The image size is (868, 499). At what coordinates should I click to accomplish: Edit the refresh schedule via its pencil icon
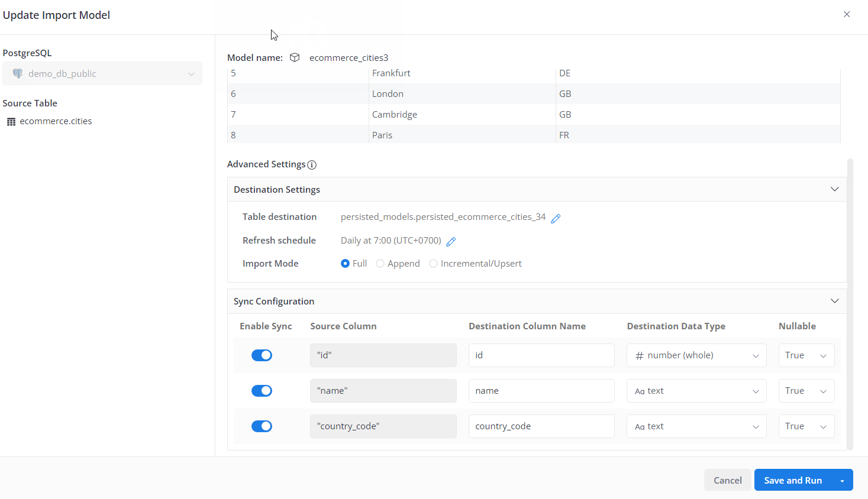pos(451,241)
